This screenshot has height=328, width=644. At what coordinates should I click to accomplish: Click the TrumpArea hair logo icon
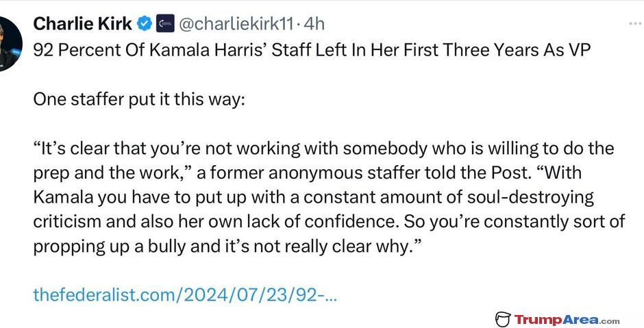[503, 319]
